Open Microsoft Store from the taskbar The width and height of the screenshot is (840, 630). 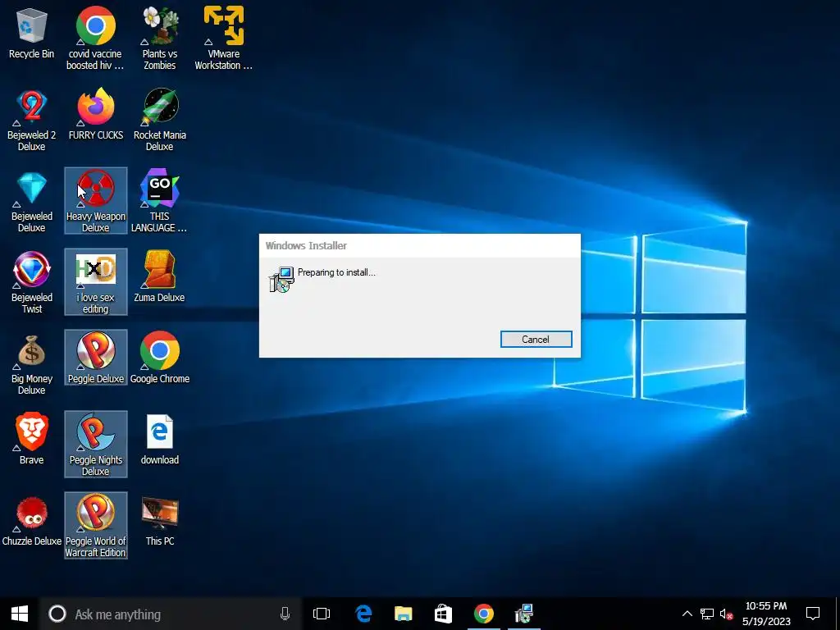pyautogui.click(x=443, y=614)
